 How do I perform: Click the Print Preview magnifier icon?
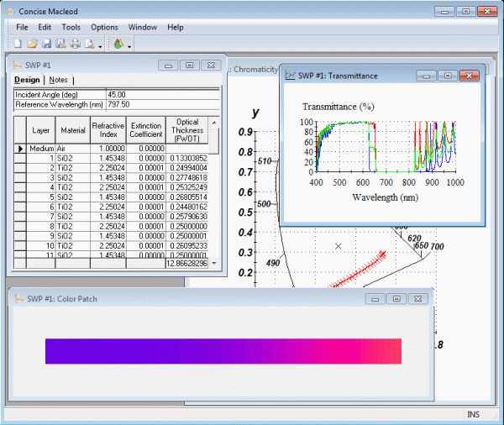89,44
